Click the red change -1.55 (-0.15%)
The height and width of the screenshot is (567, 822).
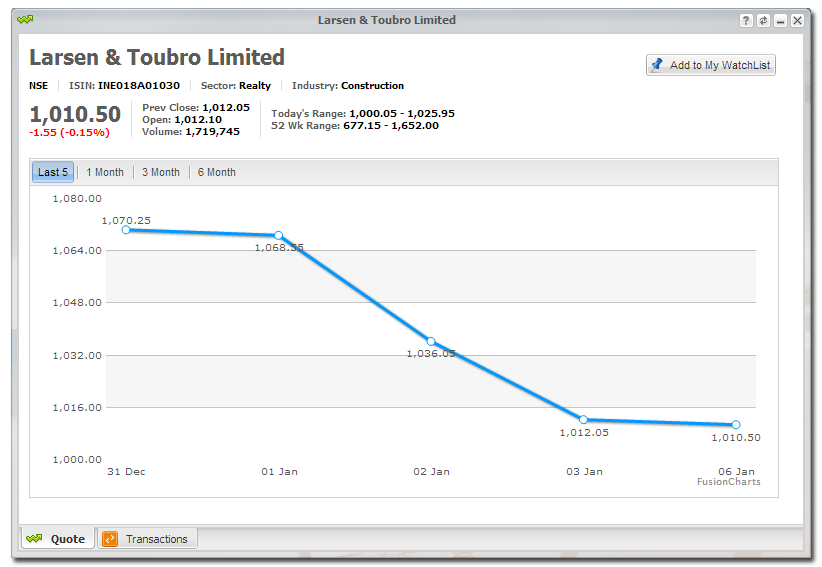click(69, 133)
